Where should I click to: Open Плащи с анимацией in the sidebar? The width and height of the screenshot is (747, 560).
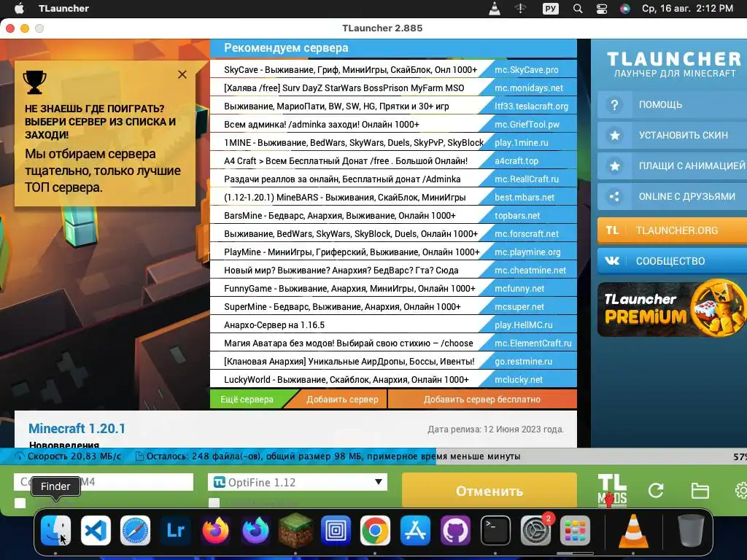(x=672, y=166)
